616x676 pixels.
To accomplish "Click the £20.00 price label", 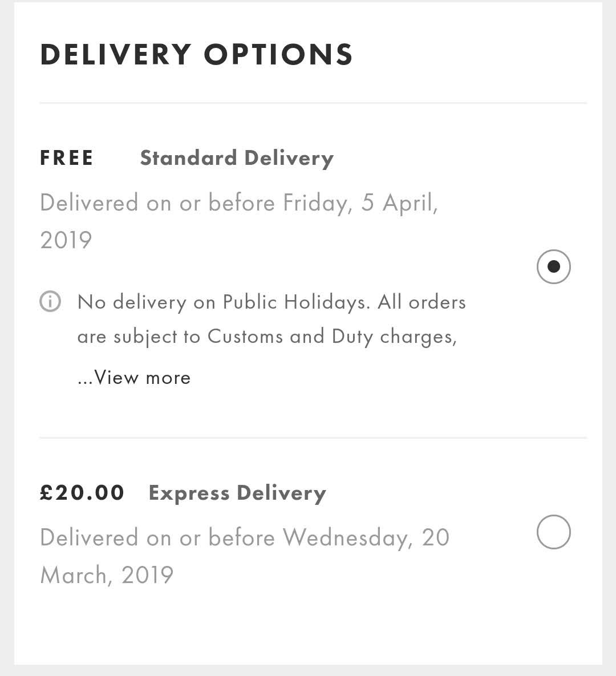I will click(82, 492).
